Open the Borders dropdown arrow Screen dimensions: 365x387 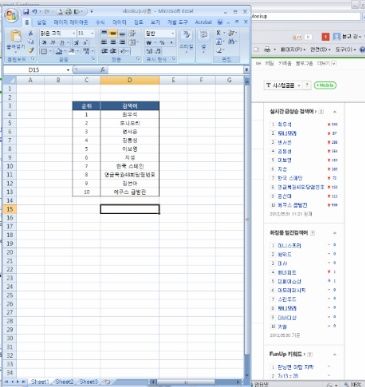tap(50, 51)
